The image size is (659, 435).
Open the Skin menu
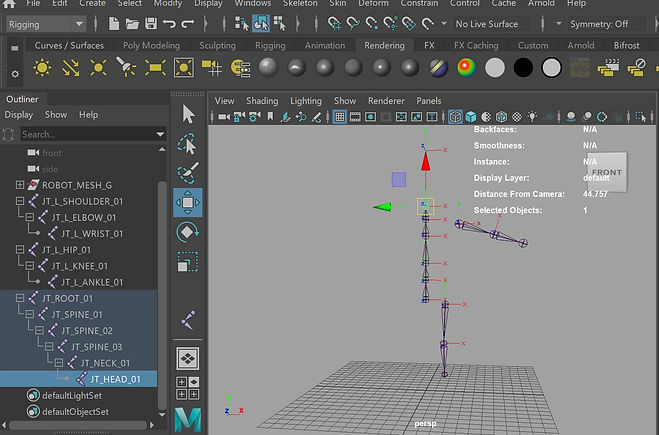338,4
